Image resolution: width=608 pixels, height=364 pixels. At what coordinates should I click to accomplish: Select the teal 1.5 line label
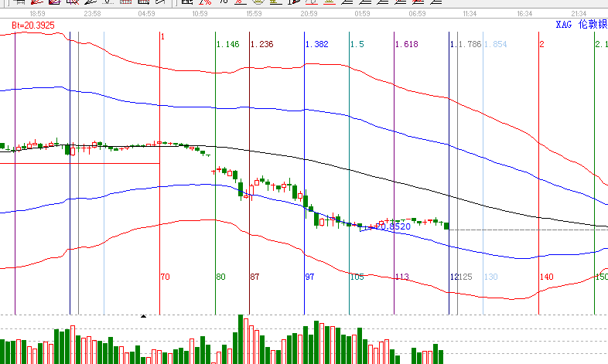357,45
